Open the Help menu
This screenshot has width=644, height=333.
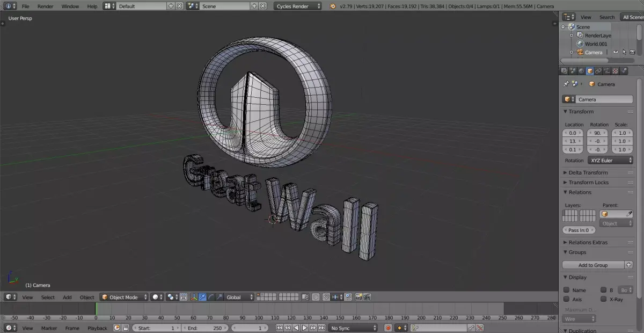pos(92,6)
